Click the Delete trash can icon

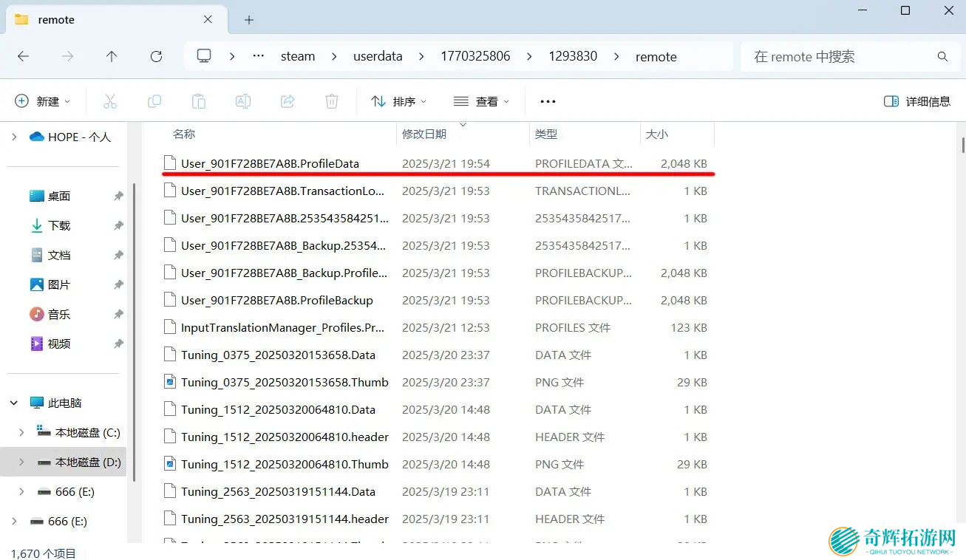(x=332, y=101)
